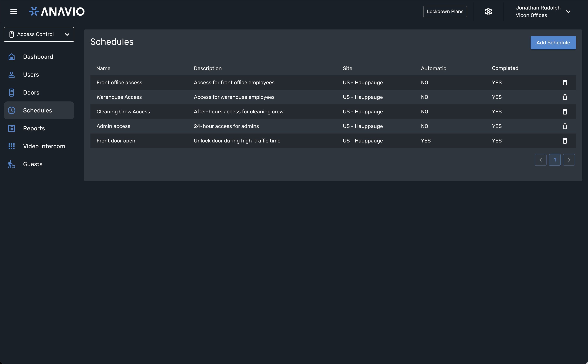Click the Guests sidebar icon
The image size is (588, 364).
[x=11, y=164]
